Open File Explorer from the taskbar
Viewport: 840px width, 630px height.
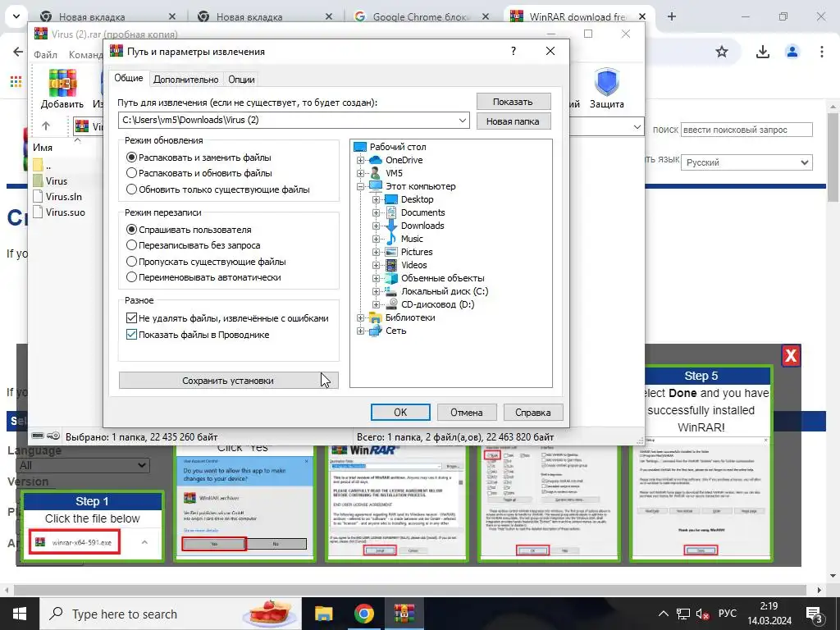click(323, 614)
